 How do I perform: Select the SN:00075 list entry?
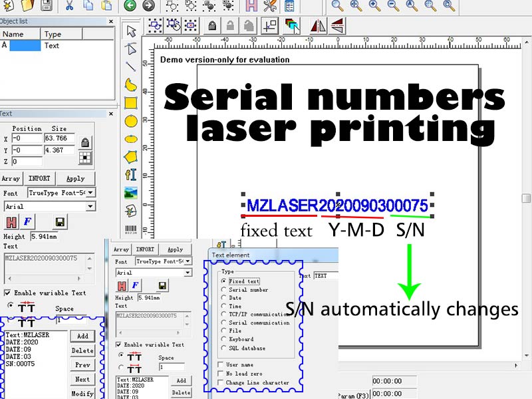(x=21, y=364)
